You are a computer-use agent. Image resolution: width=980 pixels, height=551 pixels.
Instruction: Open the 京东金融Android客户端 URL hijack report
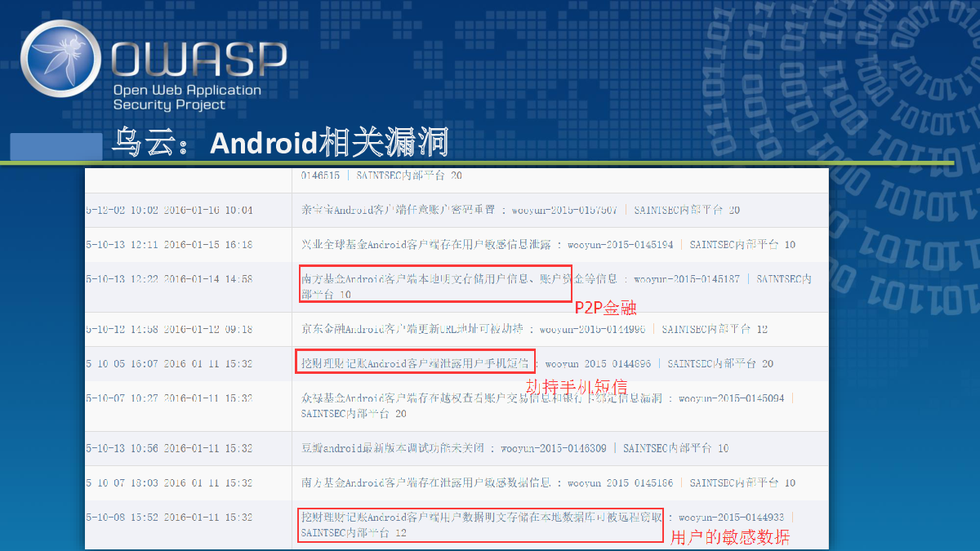point(414,329)
